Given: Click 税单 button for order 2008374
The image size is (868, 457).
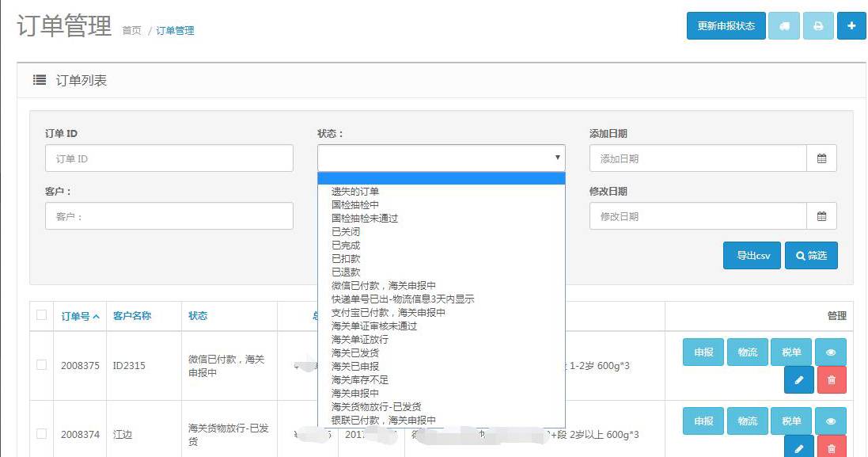Looking at the screenshot, I should pos(791,421).
